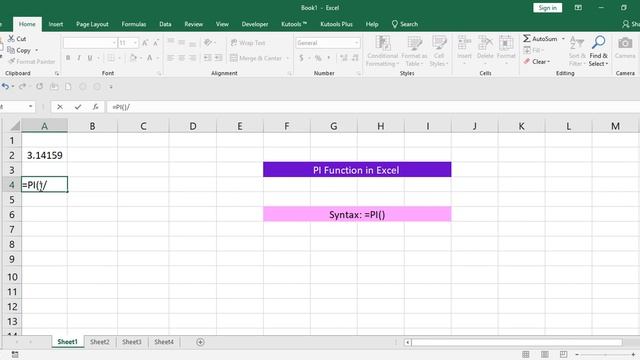The height and width of the screenshot is (360, 640).
Task: Click AutoSum sigma button
Action: [x=540, y=39]
